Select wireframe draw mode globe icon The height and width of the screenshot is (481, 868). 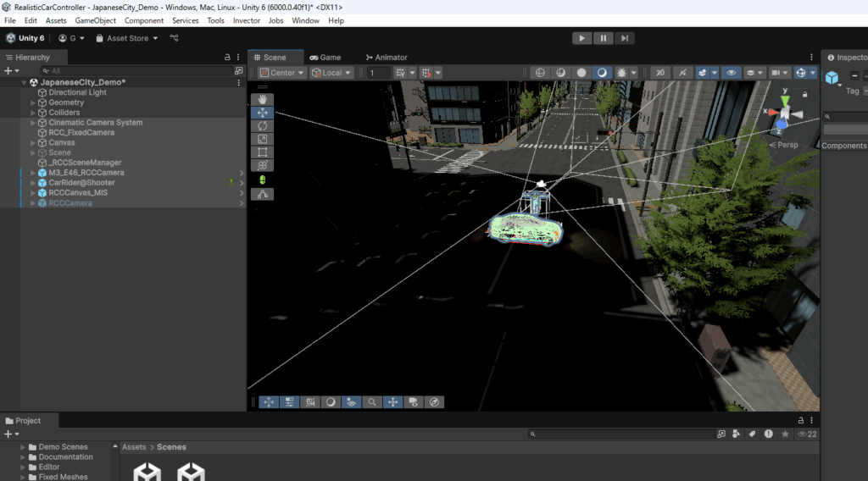540,73
